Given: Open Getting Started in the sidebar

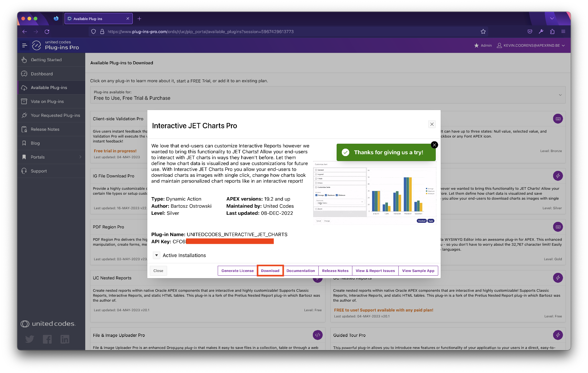Looking at the screenshot, I should tap(51, 60).
